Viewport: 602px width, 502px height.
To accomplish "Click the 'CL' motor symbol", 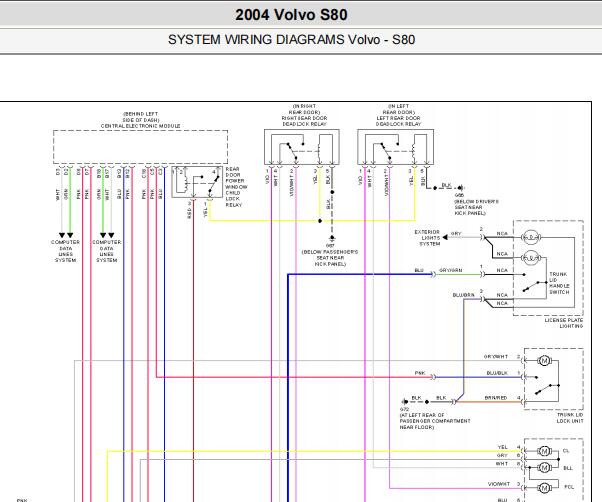I will pyautogui.click(x=544, y=451).
